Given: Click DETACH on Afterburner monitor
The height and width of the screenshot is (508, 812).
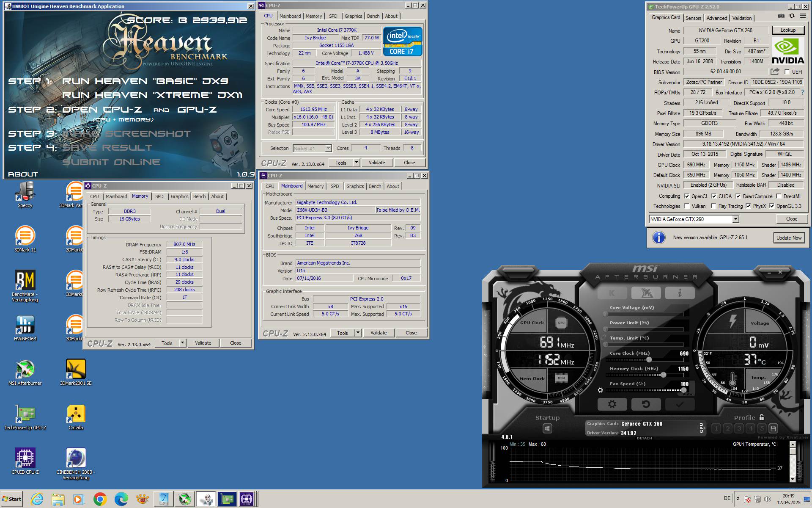Looking at the screenshot, I should tap(644, 438).
